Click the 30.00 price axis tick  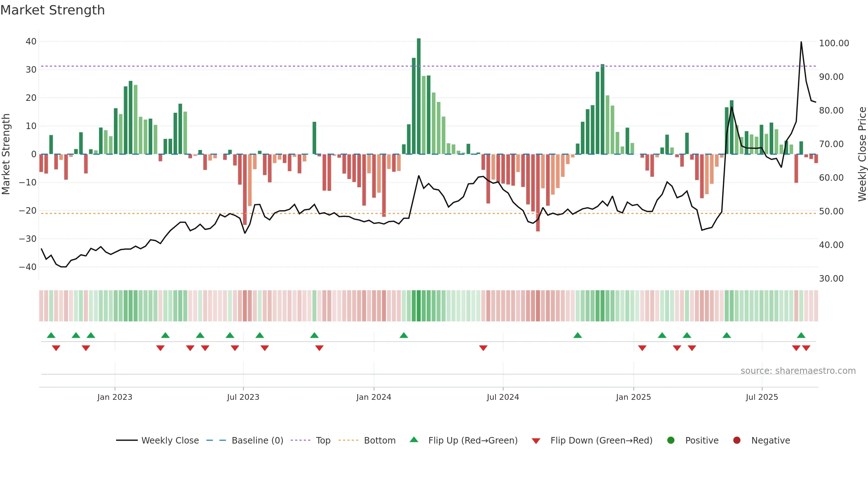[831, 278]
